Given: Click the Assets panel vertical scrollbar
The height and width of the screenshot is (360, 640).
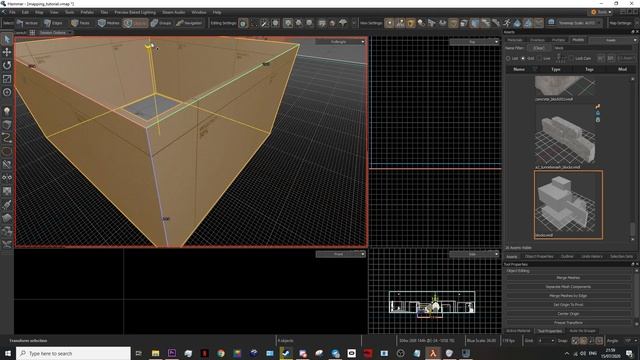Looking at the screenshot, I should [x=633, y=159].
